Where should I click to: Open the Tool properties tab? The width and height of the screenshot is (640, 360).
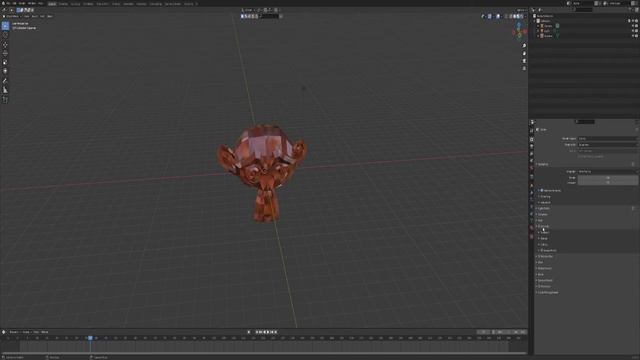pos(531,131)
